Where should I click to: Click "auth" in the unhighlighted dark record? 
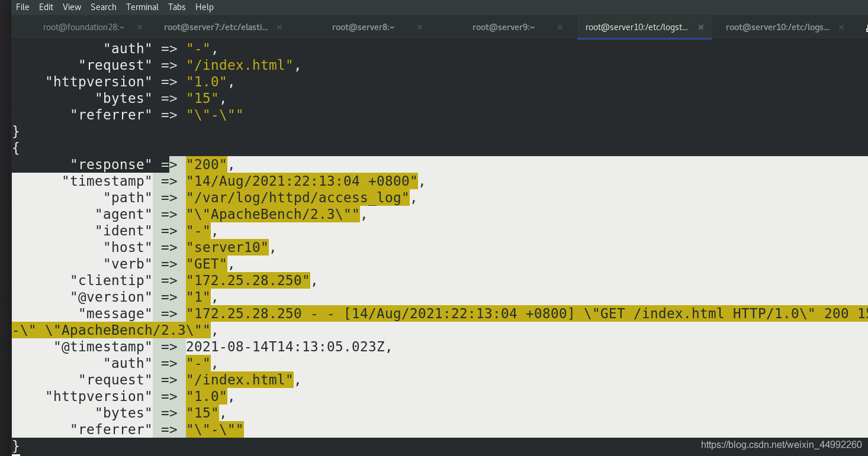(128, 48)
